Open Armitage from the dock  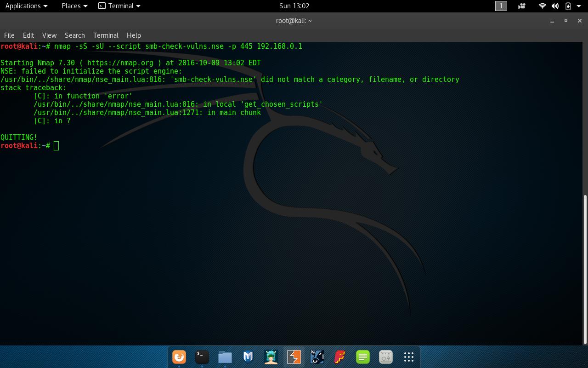[271, 357]
